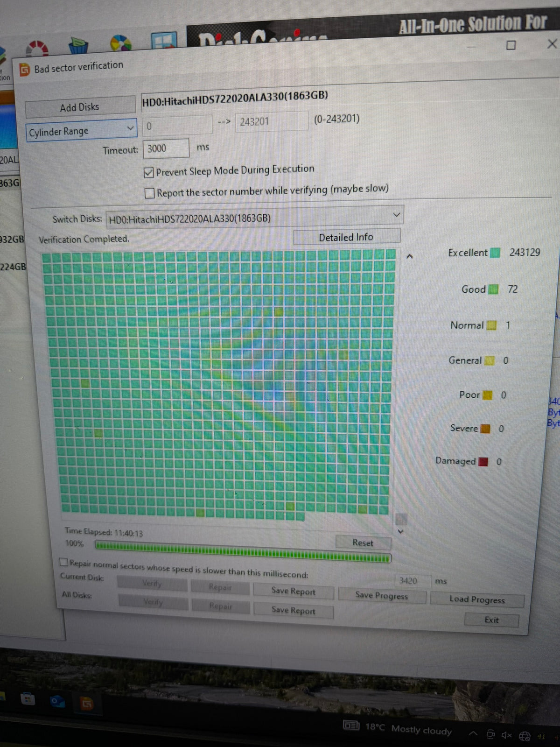The height and width of the screenshot is (747, 560).
Task: Click the General legend color swatch
Action: point(490,360)
